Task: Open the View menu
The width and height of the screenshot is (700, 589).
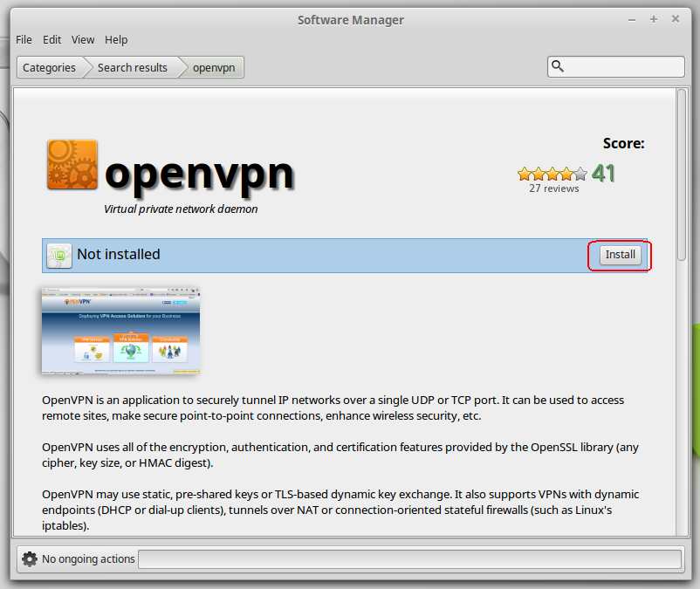Action: coord(83,40)
